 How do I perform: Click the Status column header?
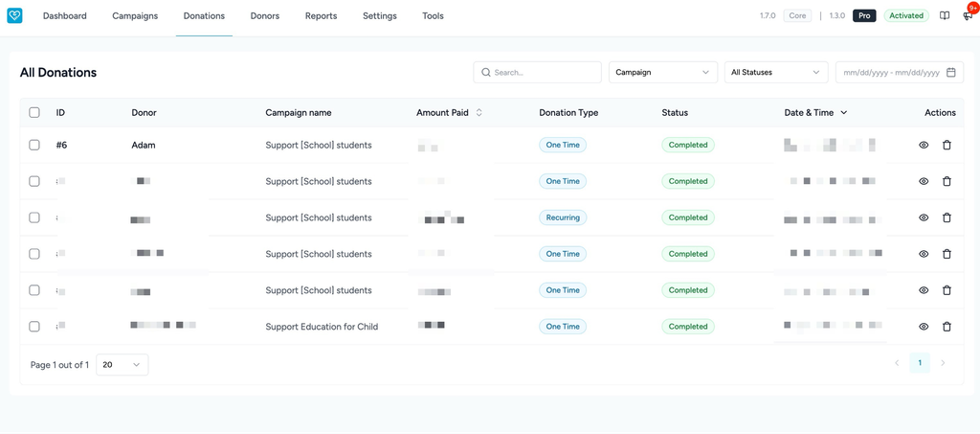(x=675, y=112)
